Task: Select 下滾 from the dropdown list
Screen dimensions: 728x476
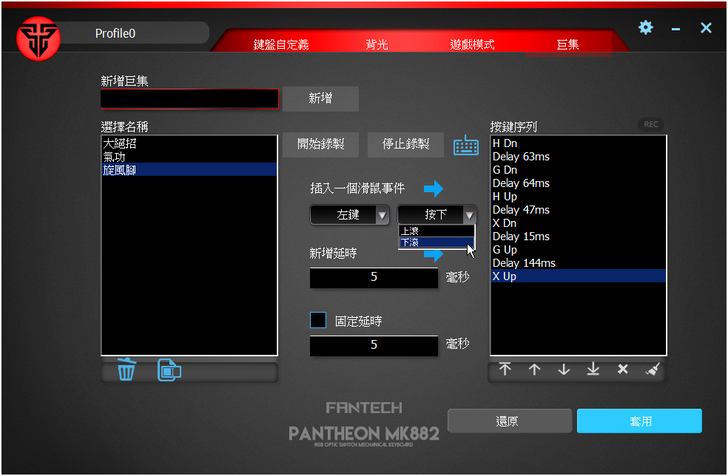Action: (x=436, y=242)
